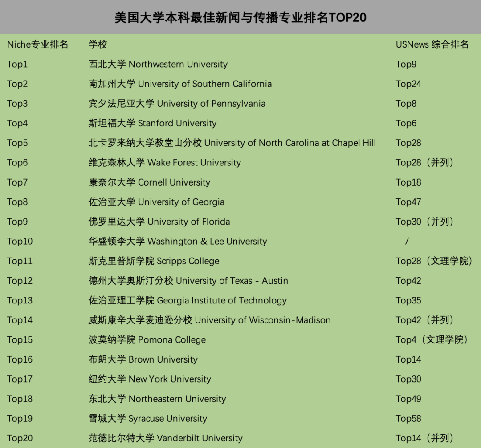Select University of North Carolina at Chapel Hill

(290, 143)
